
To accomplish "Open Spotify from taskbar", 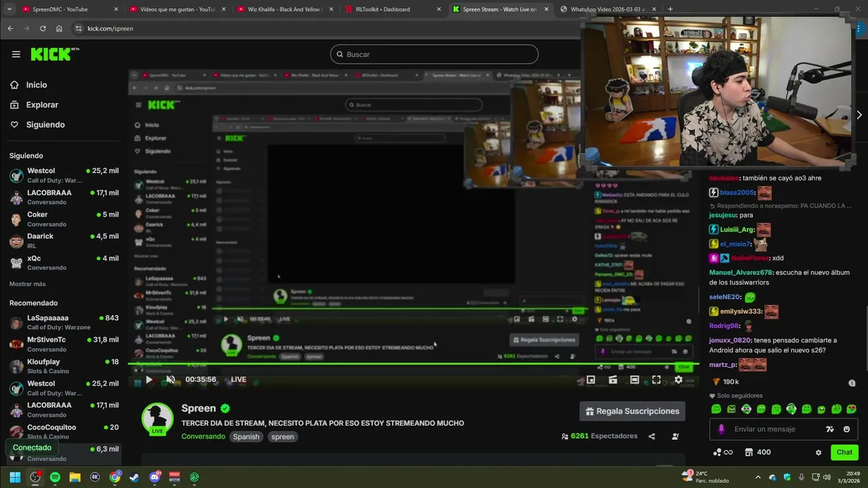I will 55,477.
